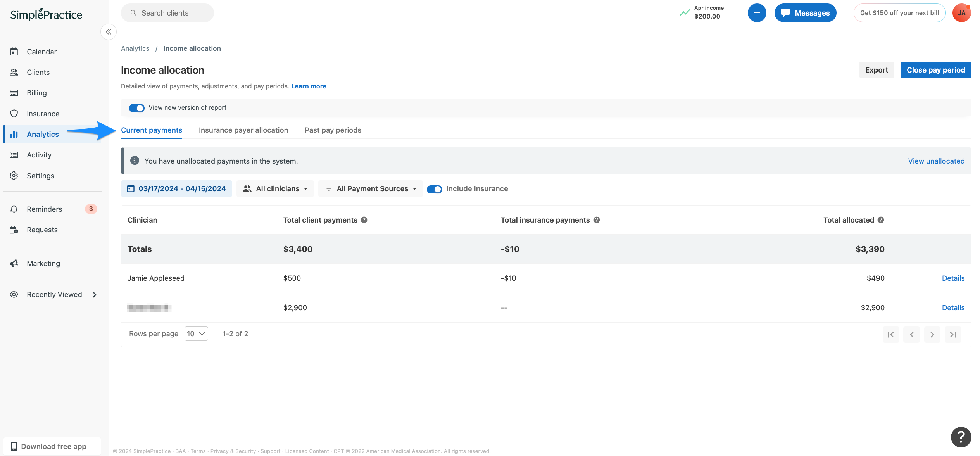Go to Analytics breadcrumb link
This screenshot has height=456, width=980.
pyautogui.click(x=135, y=48)
